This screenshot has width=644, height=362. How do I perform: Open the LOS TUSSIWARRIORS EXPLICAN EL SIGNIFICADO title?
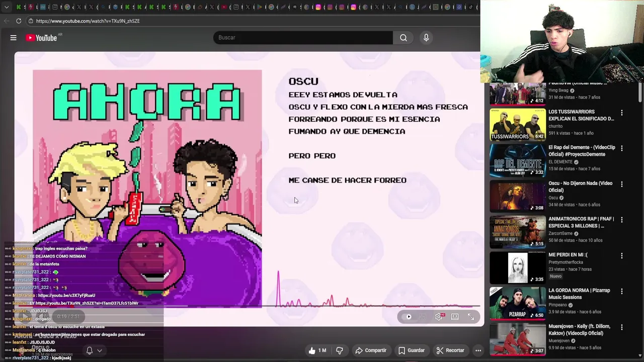coord(581,115)
